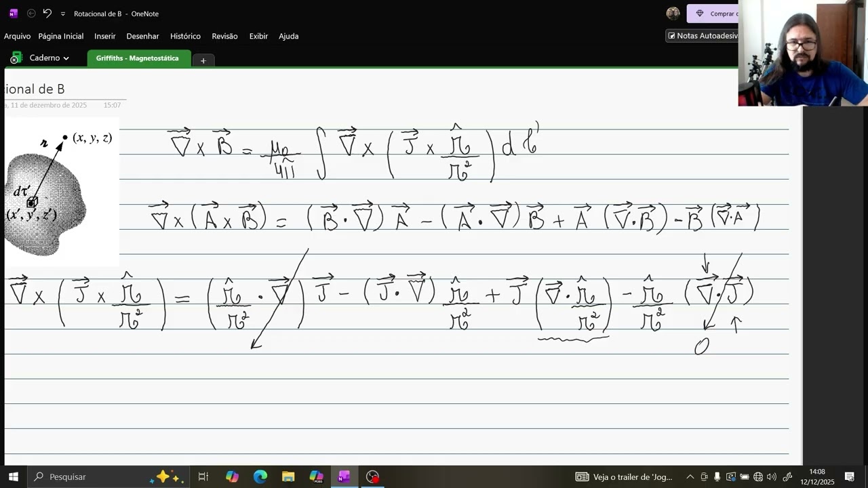Click the green notebook icon beside Caderno
This screenshot has height=488, width=868.
point(15,58)
